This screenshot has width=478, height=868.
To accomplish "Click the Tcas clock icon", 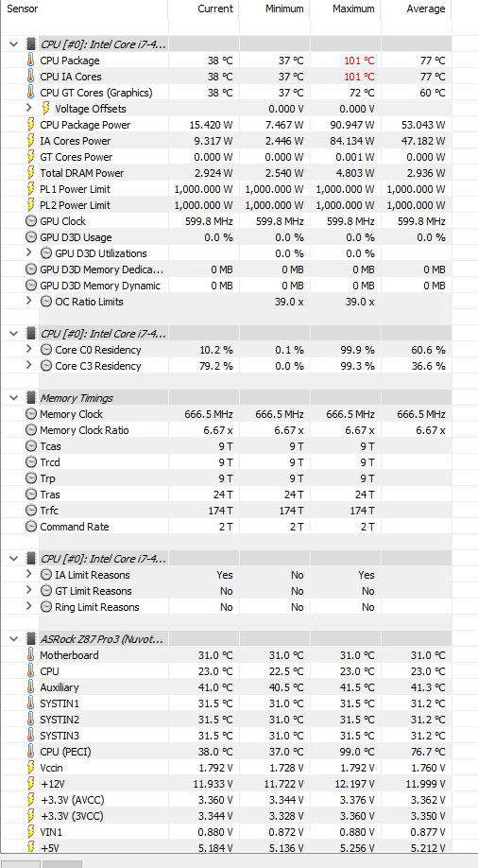I will [x=31, y=446].
